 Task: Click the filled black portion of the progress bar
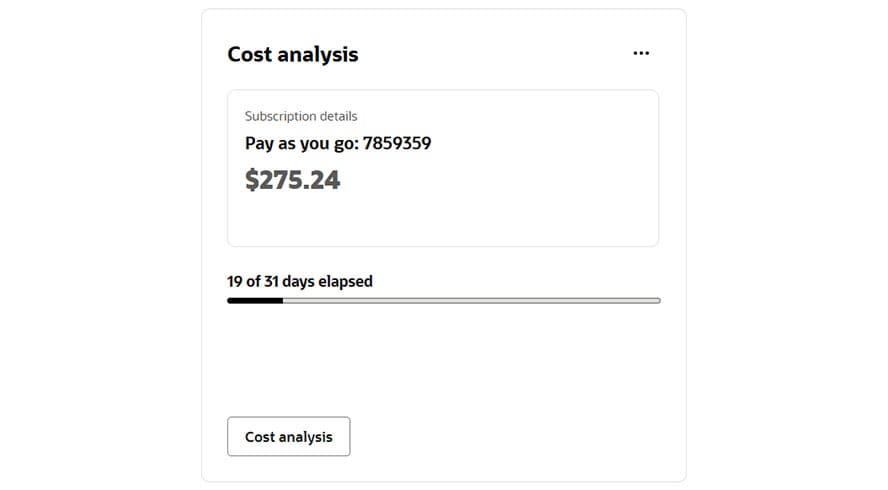point(255,300)
